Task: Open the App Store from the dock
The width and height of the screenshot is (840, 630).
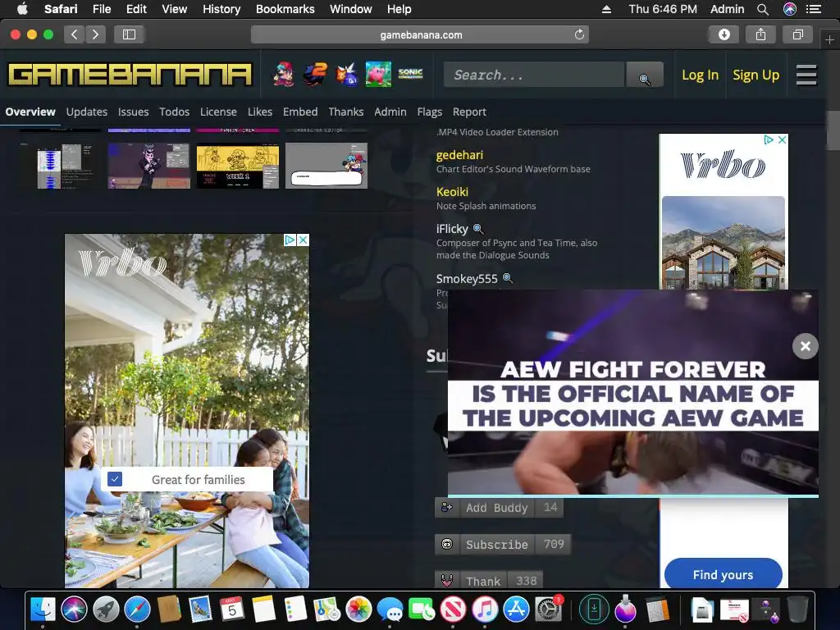Action: click(x=517, y=609)
